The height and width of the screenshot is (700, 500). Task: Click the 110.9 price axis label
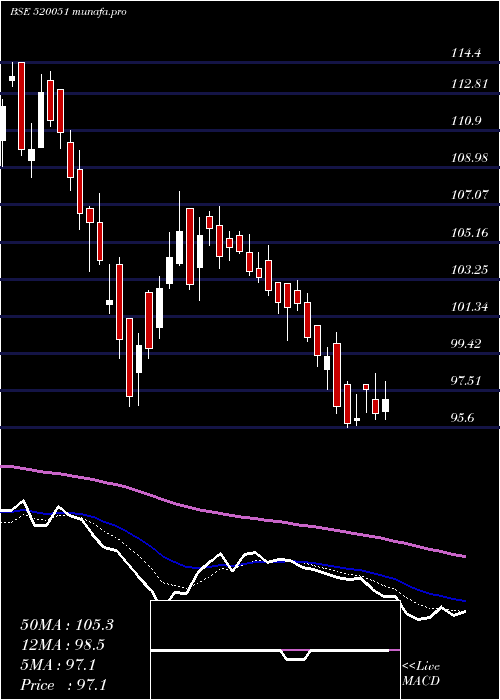(x=466, y=121)
